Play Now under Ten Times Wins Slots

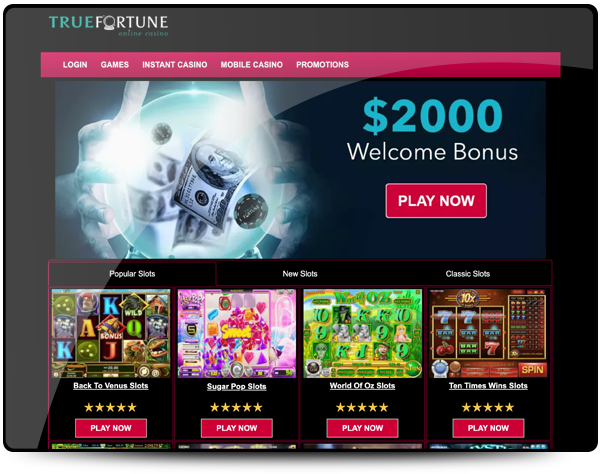click(x=488, y=428)
